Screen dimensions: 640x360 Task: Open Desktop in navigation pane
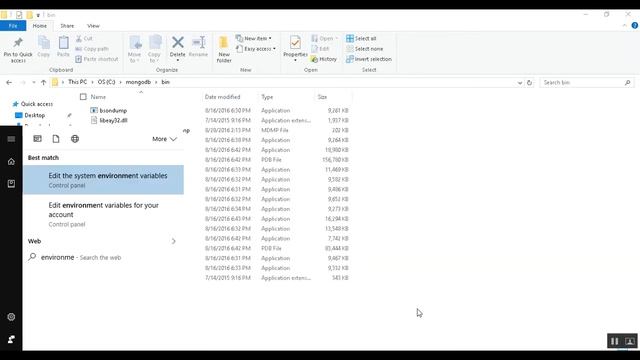point(35,116)
